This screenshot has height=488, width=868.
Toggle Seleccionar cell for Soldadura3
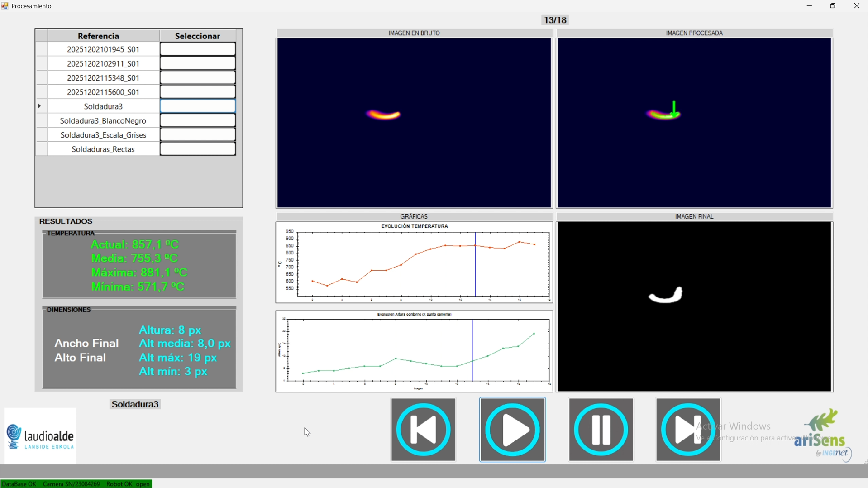pos(198,106)
